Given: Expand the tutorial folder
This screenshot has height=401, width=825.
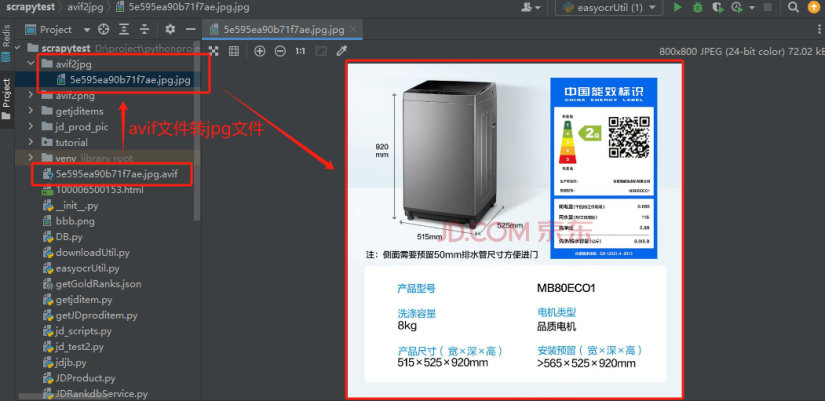Looking at the screenshot, I should pyautogui.click(x=32, y=143).
